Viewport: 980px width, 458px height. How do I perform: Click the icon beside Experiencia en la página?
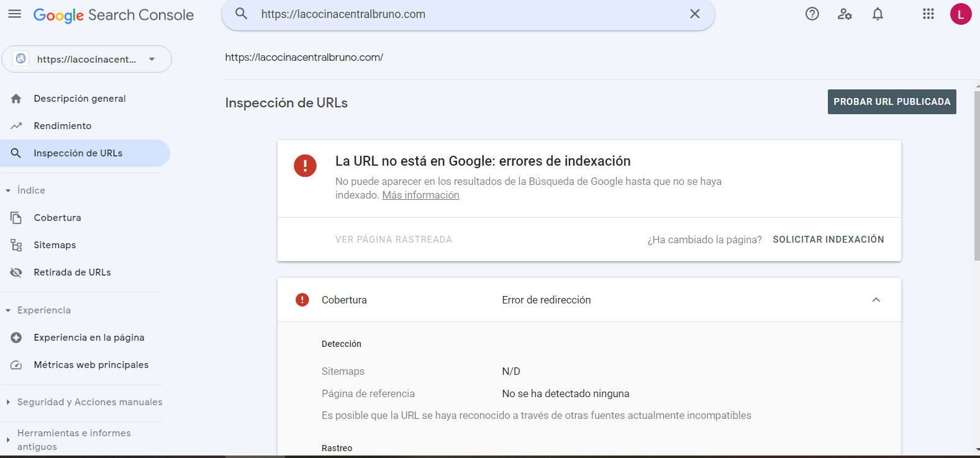tap(16, 338)
